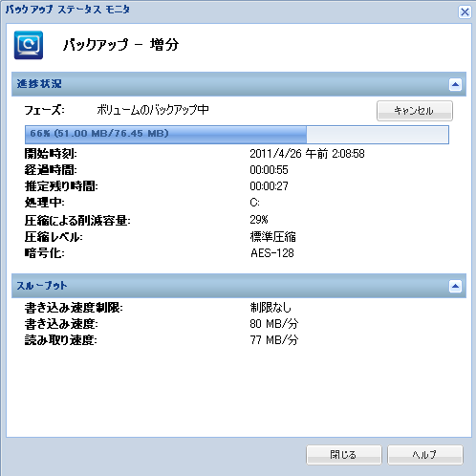
Task: Click the encryption value AES-128
Action: coord(272,253)
